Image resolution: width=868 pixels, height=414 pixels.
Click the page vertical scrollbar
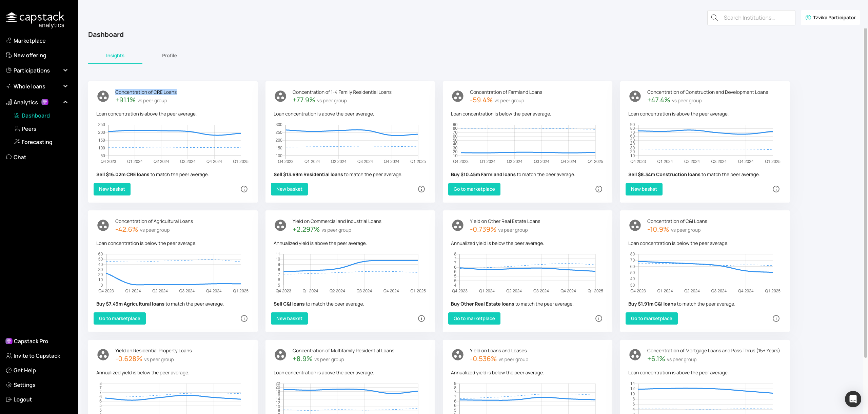tap(865, 193)
